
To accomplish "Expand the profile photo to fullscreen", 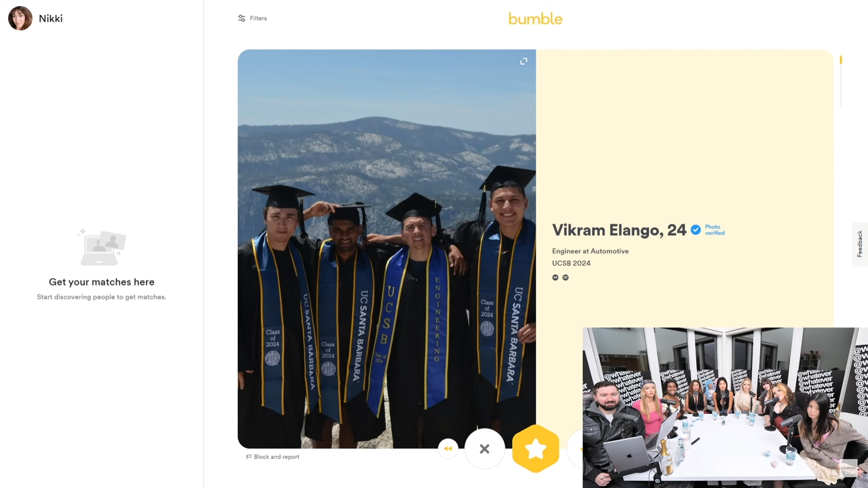I will click(x=523, y=61).
